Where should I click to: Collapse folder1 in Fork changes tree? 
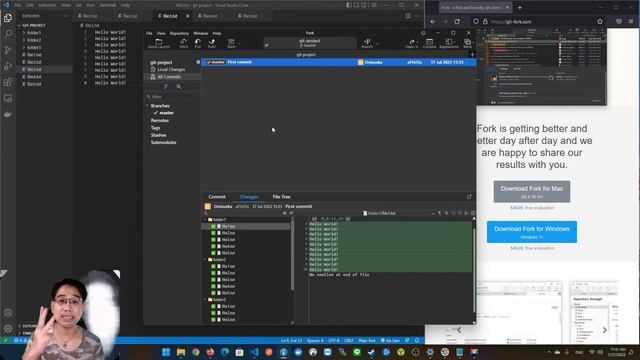coord(205,220)
